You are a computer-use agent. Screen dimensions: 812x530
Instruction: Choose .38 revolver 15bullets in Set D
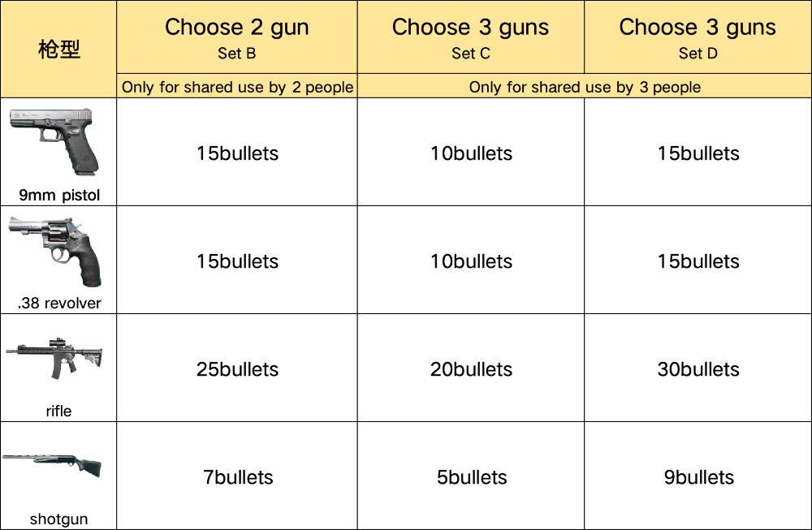pos(698,261)
